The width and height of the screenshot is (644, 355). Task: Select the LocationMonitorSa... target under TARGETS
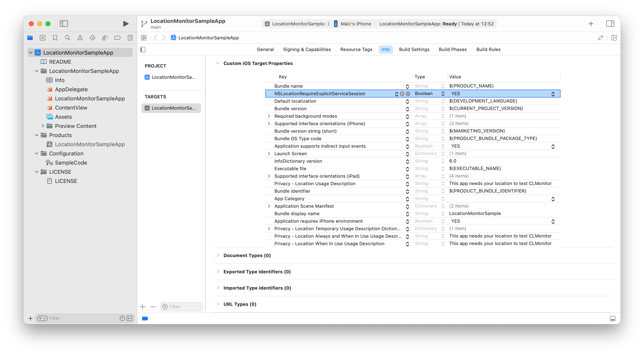point(171,108)
